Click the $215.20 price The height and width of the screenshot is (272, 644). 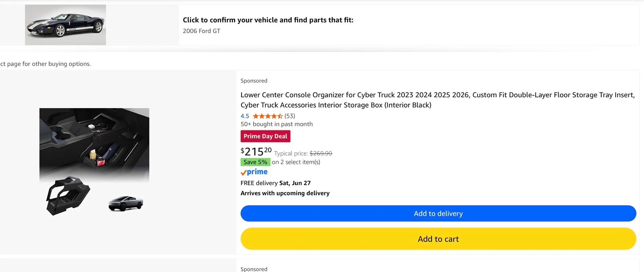pyautogui.click(x=256, y=151)
